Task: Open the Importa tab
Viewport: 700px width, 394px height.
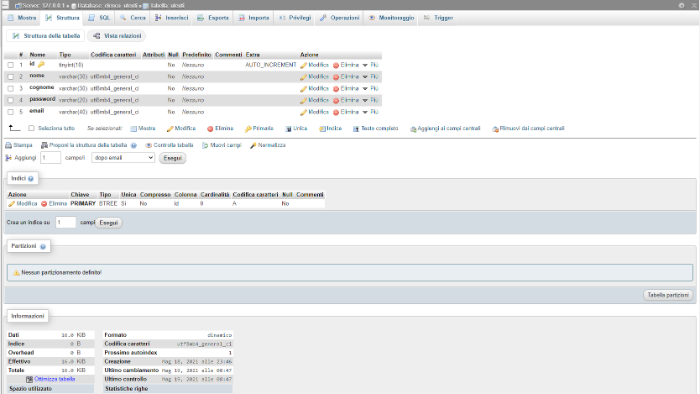Action: click(254, 18)
